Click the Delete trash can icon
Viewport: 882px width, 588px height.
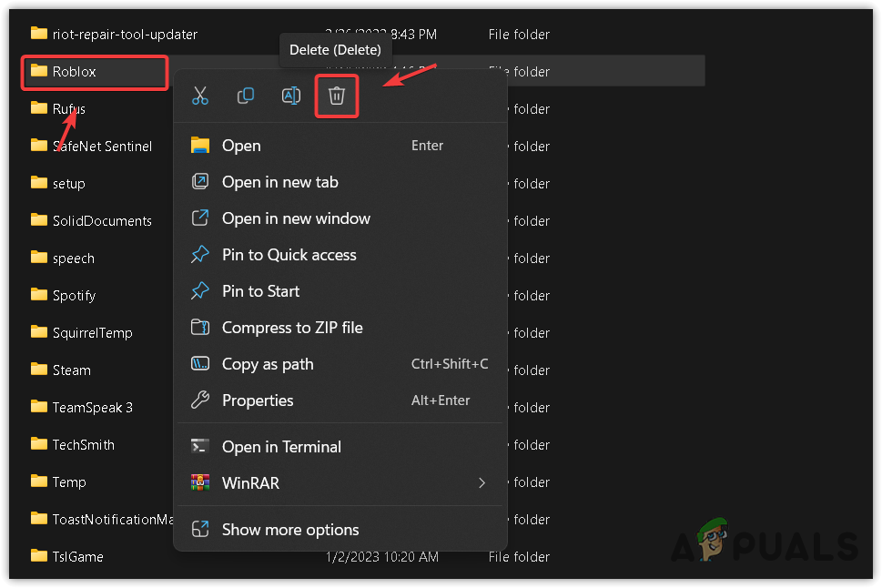[337, 96]
